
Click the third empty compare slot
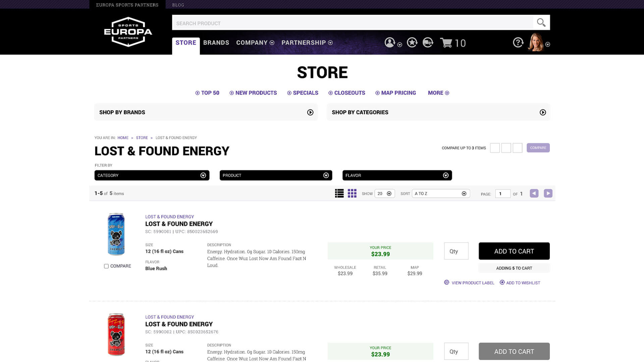click(x=517, y=148)
